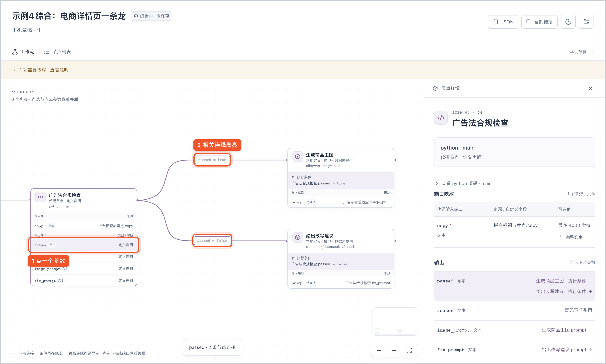
Task: Click the cube icon on 给出改写建议 node
Action: (x=298, y=238)
